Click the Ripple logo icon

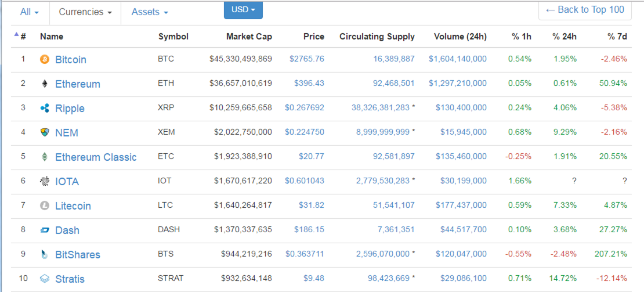pos(44,109)
